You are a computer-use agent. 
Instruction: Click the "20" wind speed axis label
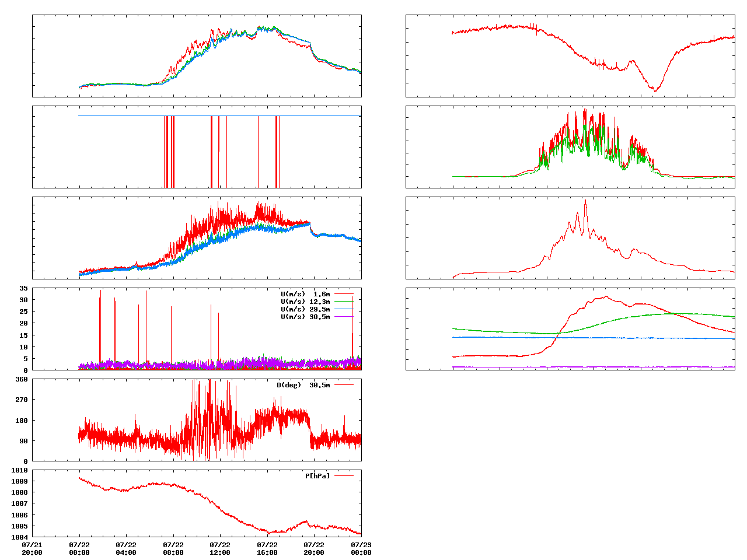pyautogui.click(x=23, y=323)
